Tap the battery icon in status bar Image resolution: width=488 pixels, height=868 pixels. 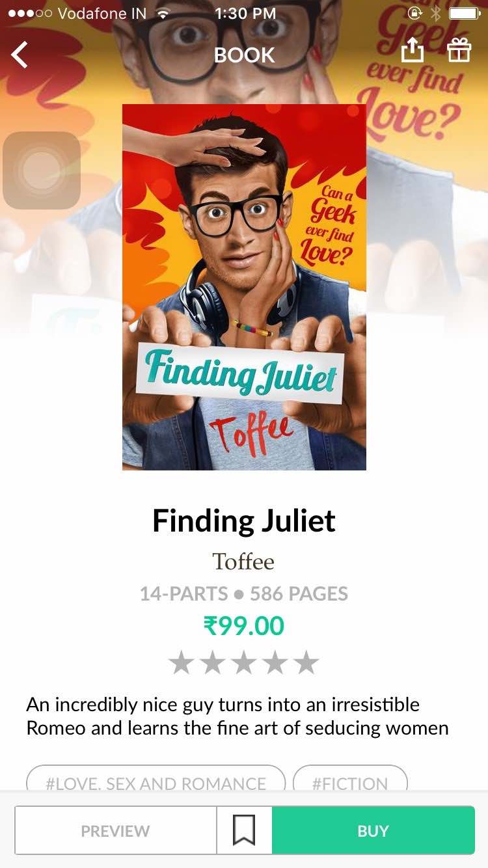point(464,14)
